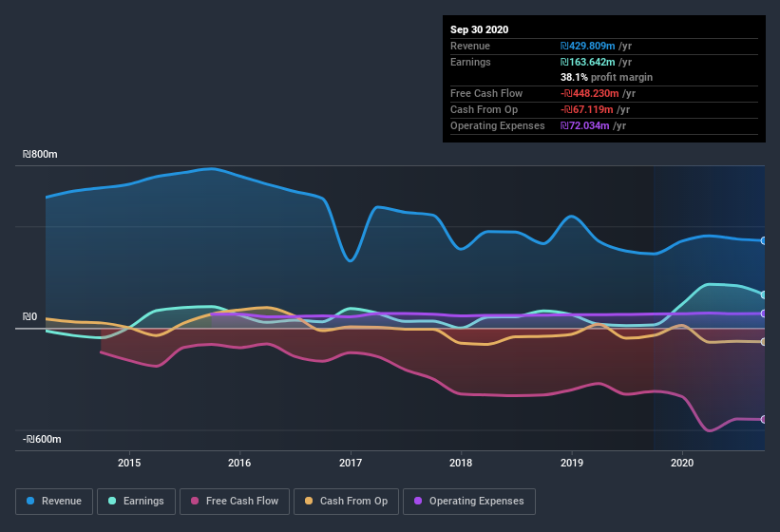Viewport: 780px width, 532px height.
Task: Toggle Operating Expenses legend item
Action: [468, 501]
